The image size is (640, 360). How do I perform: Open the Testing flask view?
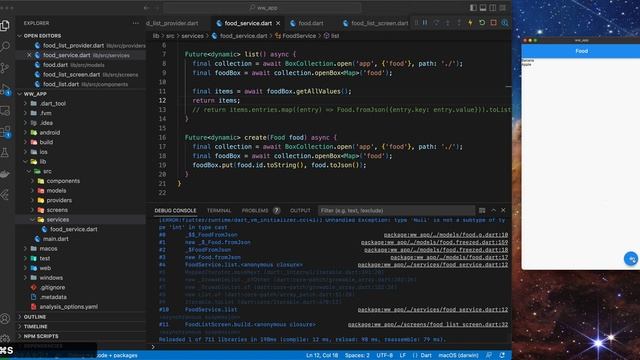(5, 153)
